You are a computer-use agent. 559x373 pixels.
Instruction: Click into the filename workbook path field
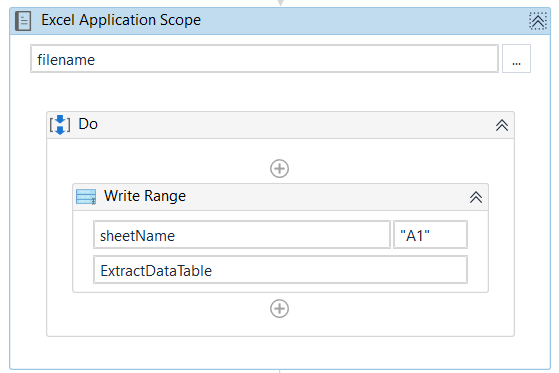(x=264, y=59)
